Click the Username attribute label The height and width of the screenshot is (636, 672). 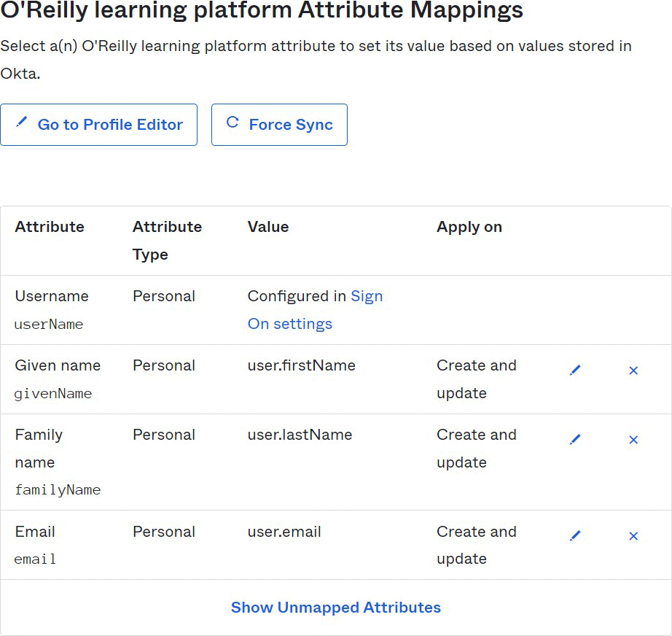pos(52,296)
